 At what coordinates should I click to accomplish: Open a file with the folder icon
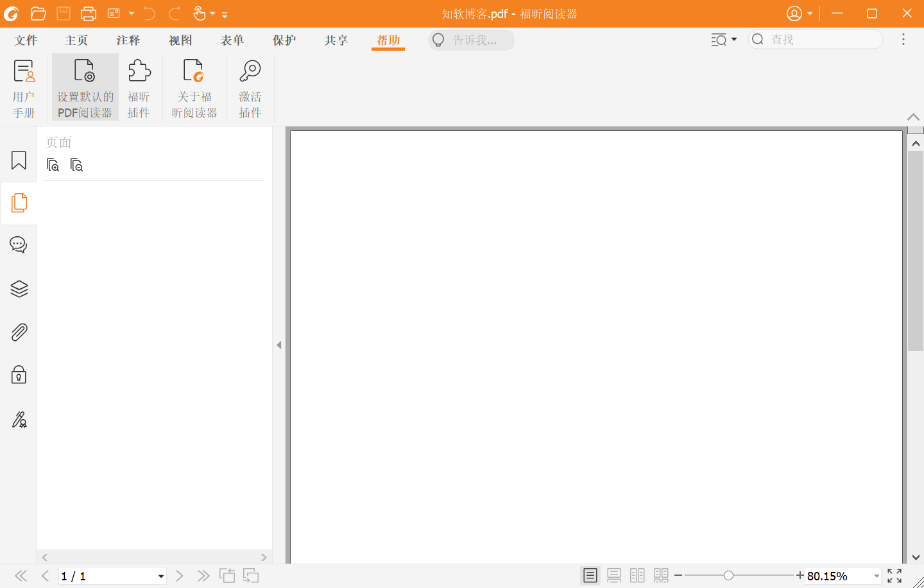(38, 13)
